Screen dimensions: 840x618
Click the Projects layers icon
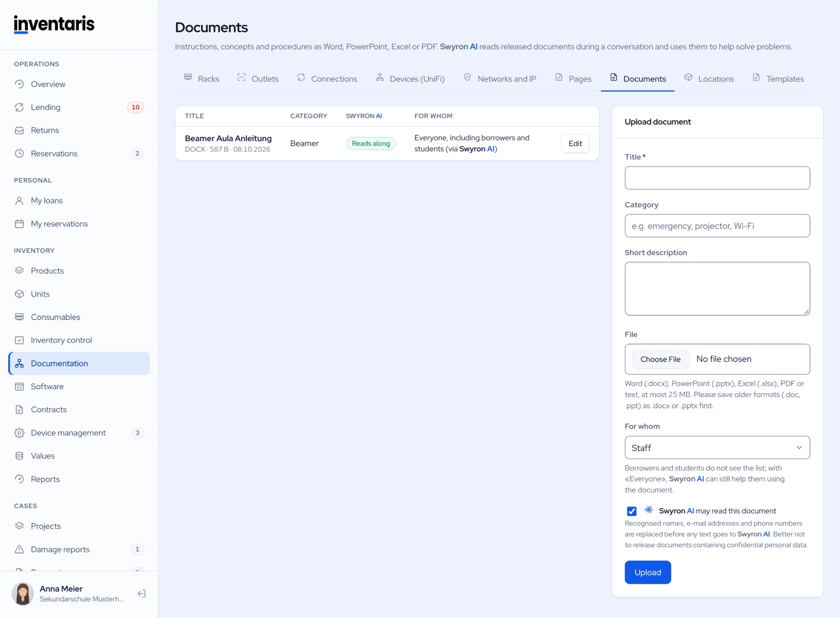pos(19,526)
